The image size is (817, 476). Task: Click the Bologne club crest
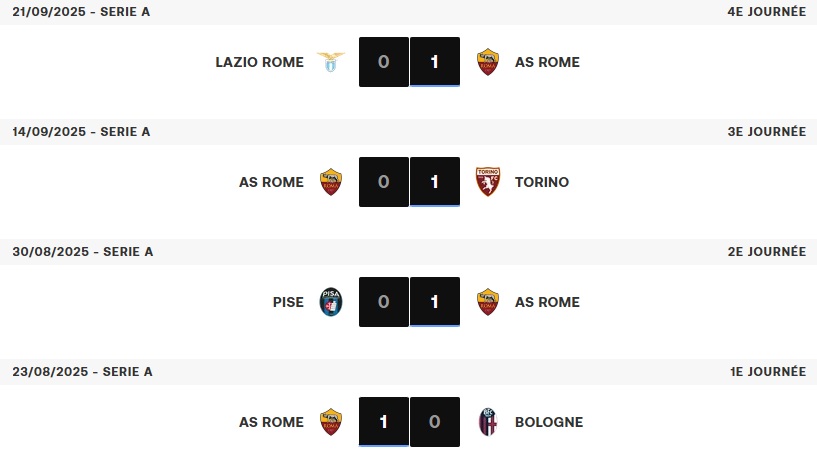tap(487, 422)
